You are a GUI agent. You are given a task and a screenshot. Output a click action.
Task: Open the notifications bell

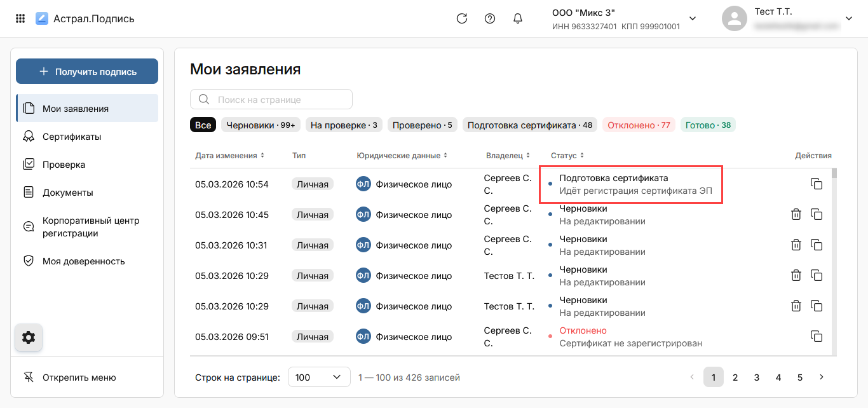518,18
